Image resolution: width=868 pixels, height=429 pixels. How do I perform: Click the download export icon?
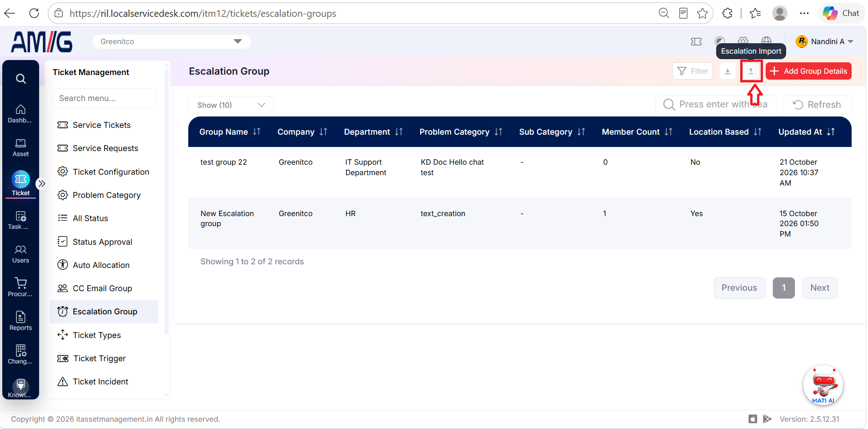[728, 71]
